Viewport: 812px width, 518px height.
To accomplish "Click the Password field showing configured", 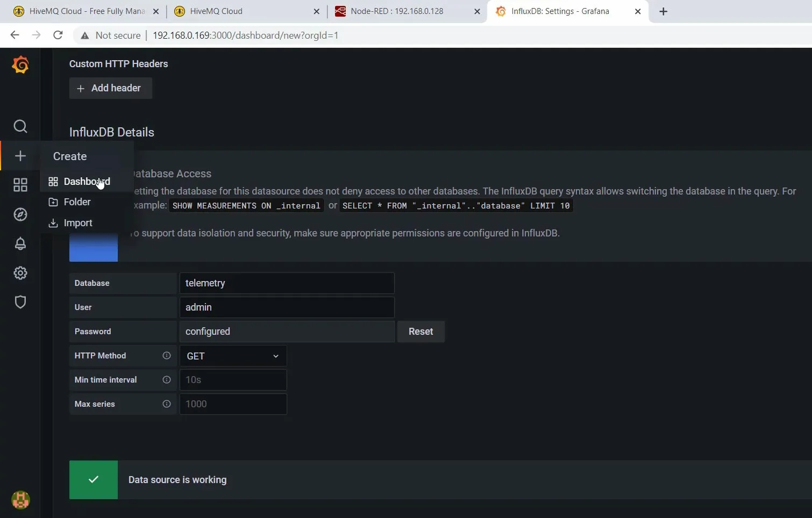I will pos(287,332).
